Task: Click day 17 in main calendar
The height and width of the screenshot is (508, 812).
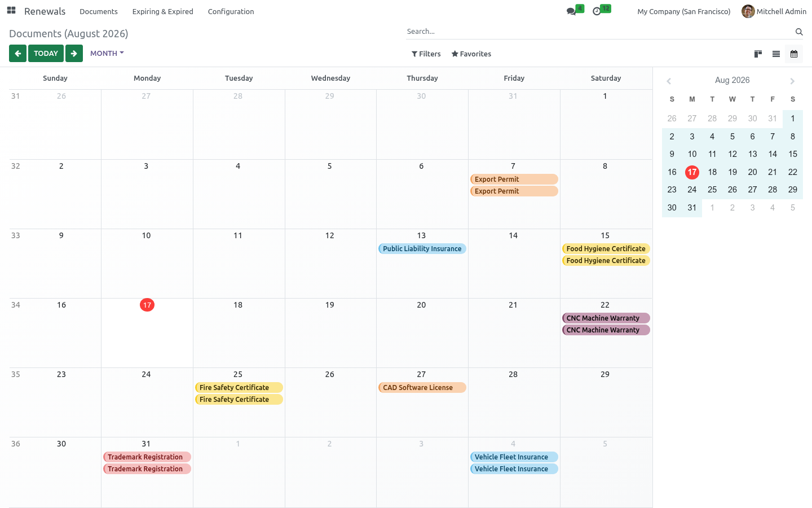Action: pyautogui.click(x=147, y=305)
